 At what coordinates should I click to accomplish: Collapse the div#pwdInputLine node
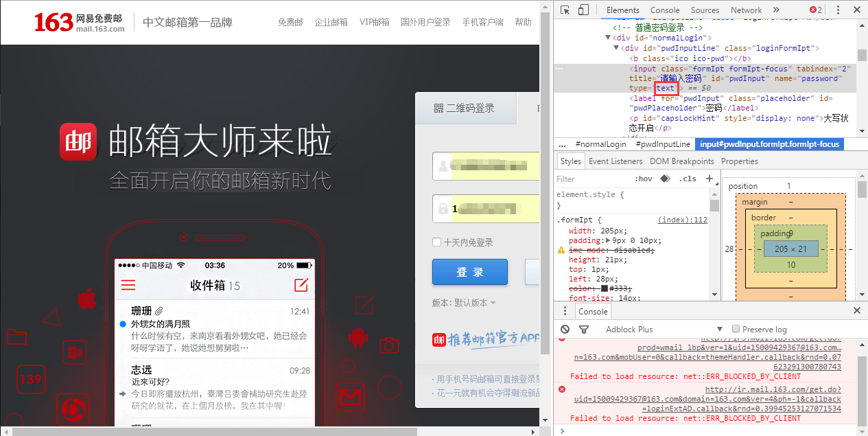[617, 48]
